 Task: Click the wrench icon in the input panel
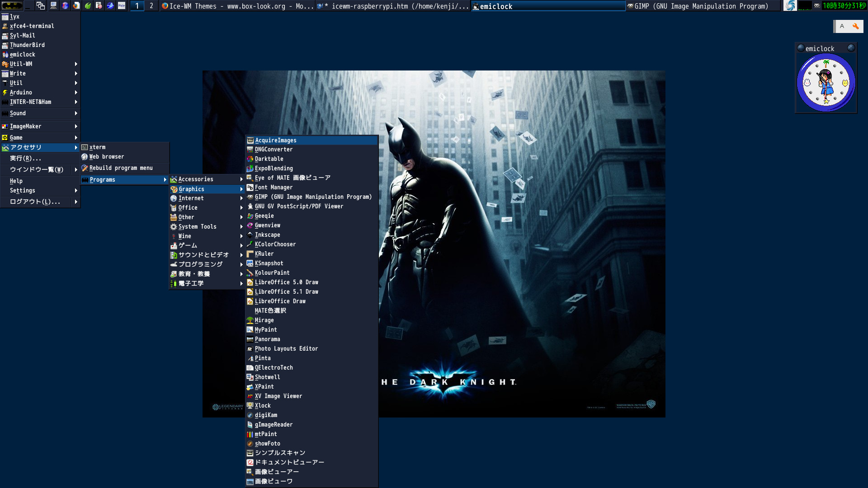click(x=855, y=26)
